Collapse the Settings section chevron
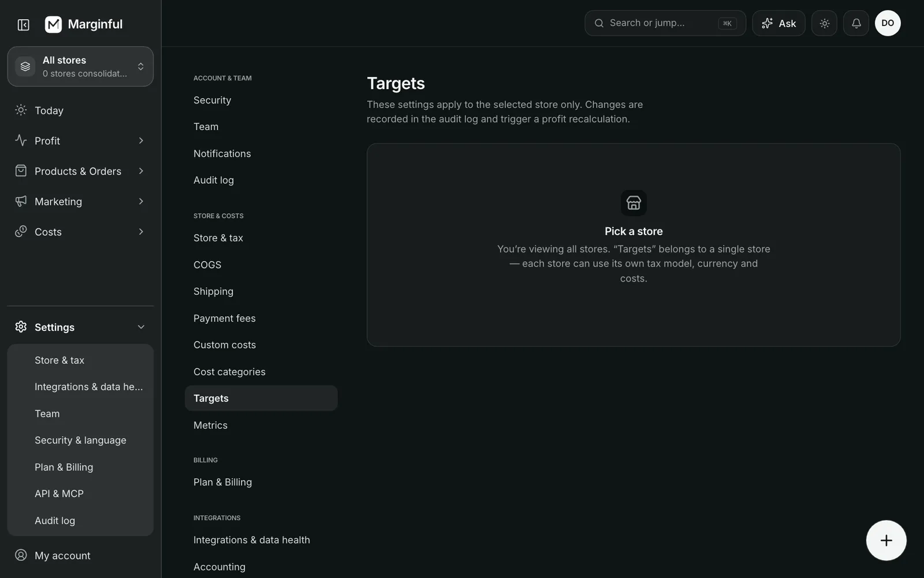Viewport: 924px width, 578px height. [141, 327]
